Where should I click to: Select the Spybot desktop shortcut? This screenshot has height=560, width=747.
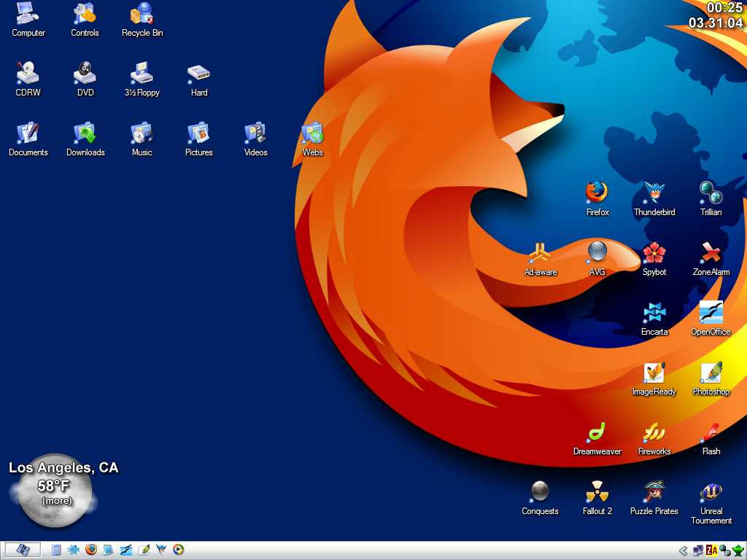[654, 259]
